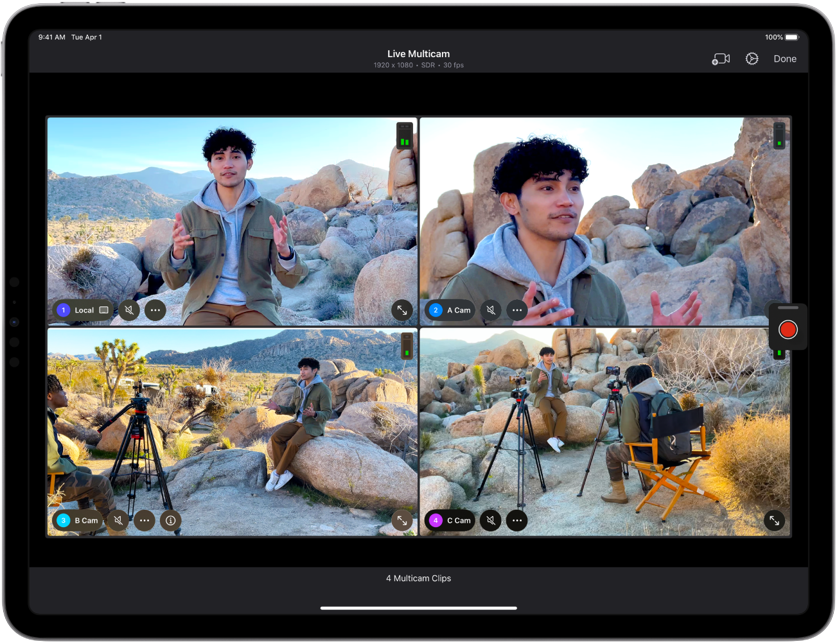Open the multicam settings gear
The height and width of the screenshot is (644, 837).
pyautogui.click(x=752, y=58)
